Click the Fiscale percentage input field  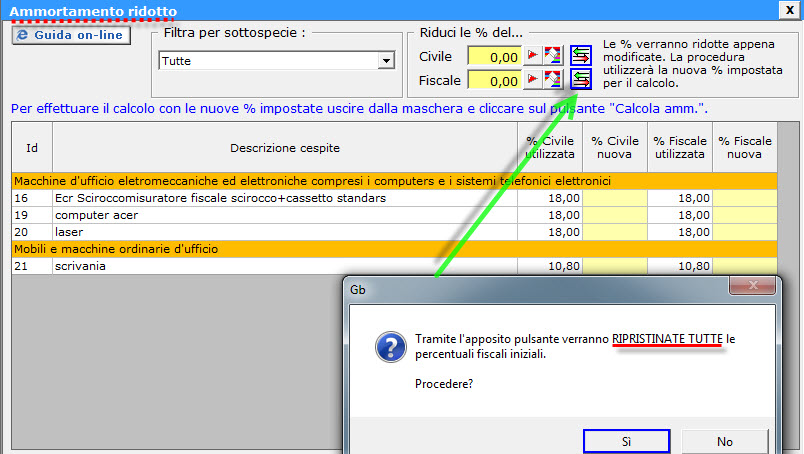494,81
